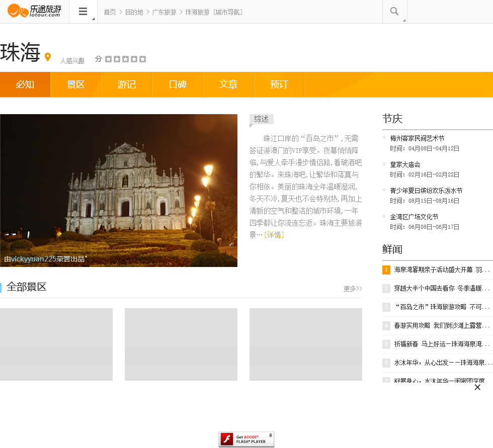Click the first scenic spot placeholder thumbnail
The image size is (493, 448).
tap(56, 344)
